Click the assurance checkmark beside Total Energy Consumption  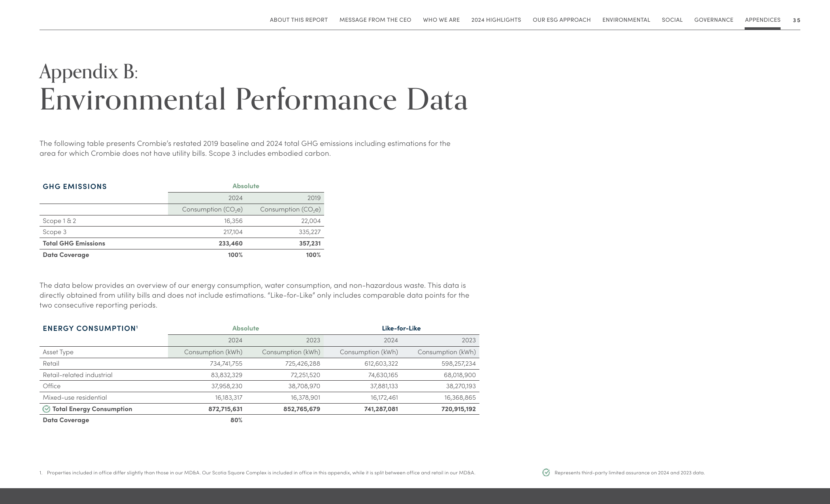tap(46, 409)
